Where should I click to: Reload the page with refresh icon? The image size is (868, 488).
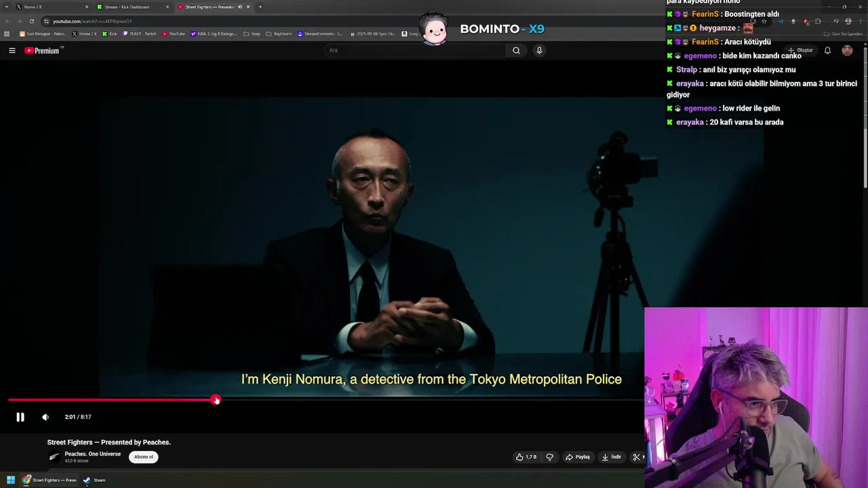[x=31, y=21]
